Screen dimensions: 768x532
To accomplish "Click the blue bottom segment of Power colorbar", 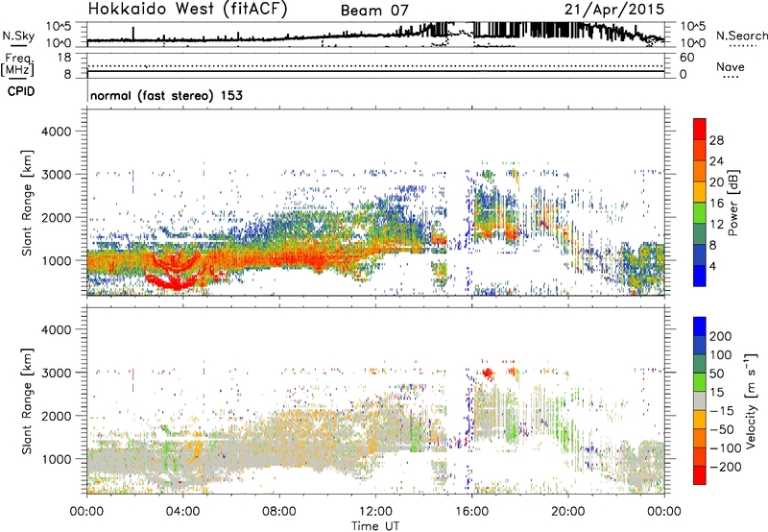I will 700,276.
